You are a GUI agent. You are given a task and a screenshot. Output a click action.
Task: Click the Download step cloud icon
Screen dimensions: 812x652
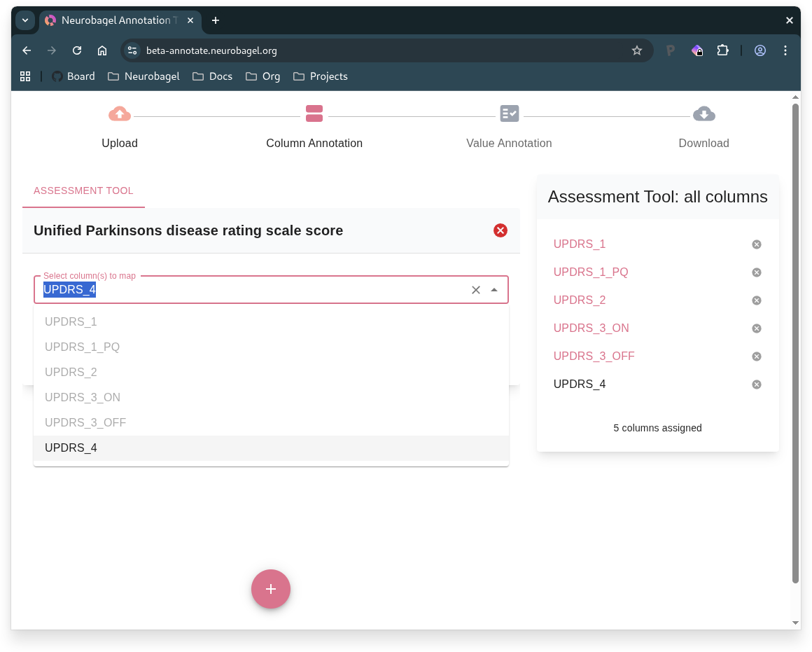[703, 113]
